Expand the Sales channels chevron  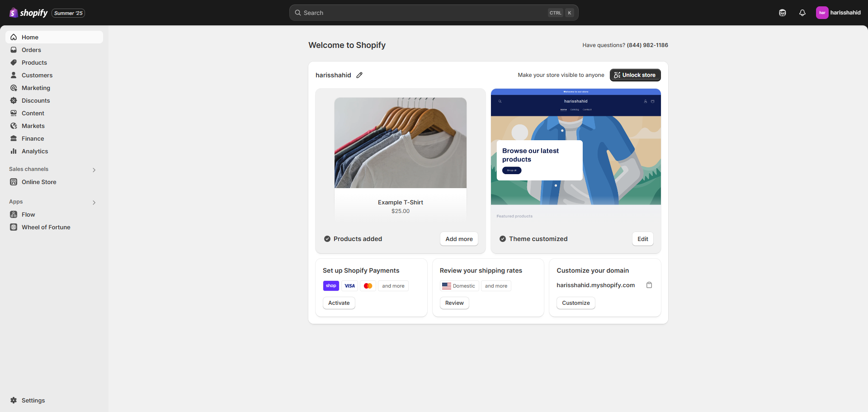coord(94,170)
